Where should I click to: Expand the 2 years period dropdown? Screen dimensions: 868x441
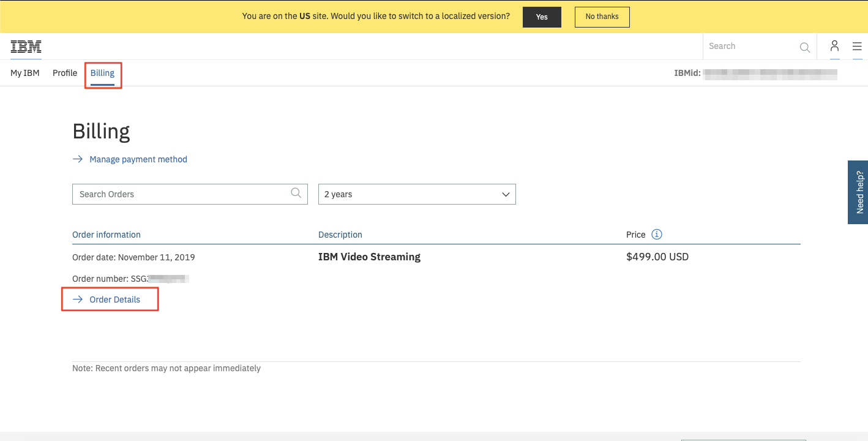[x=417, y=194]
